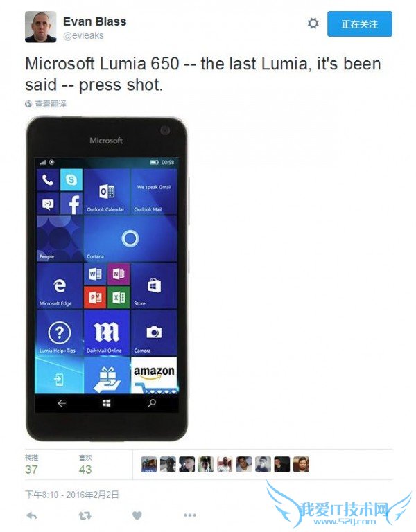Click the view translation link
This screenshot has width=416, height=532.
click(x=46, y=104)
